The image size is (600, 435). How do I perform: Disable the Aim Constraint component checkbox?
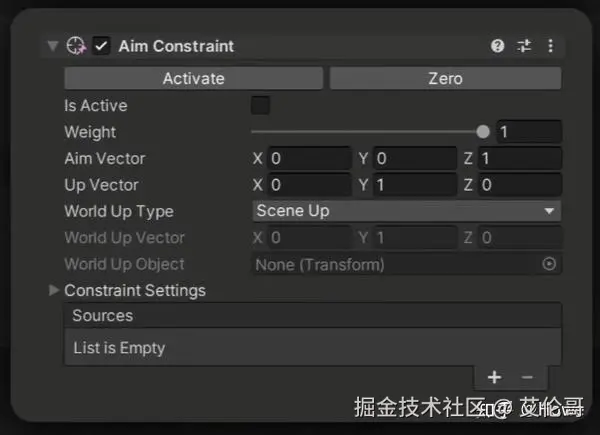coord(102,46)
